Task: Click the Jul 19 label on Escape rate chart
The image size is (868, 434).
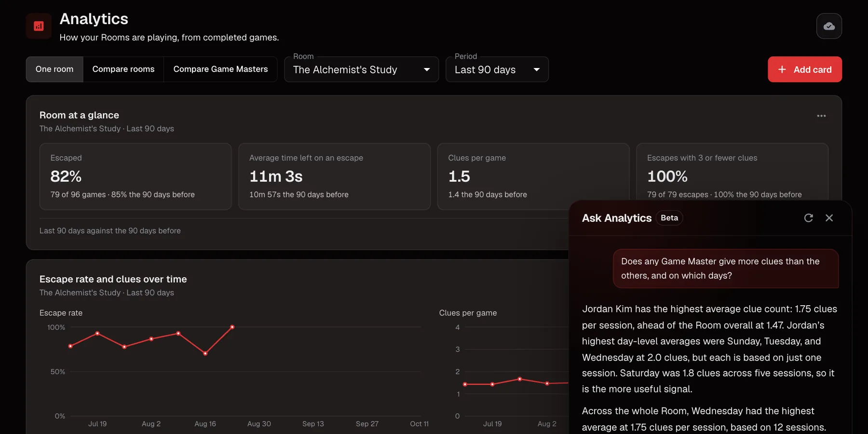Action: coord(97,424)
